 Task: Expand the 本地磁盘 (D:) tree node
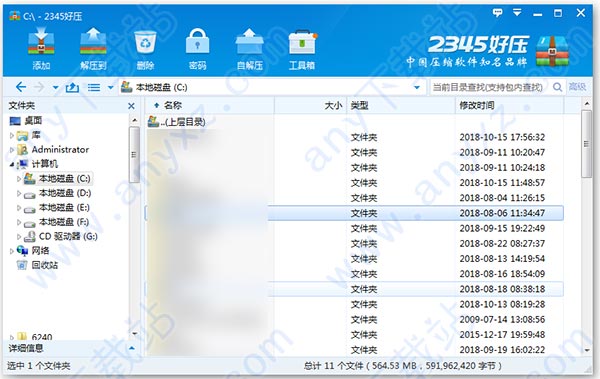[19, 193]
